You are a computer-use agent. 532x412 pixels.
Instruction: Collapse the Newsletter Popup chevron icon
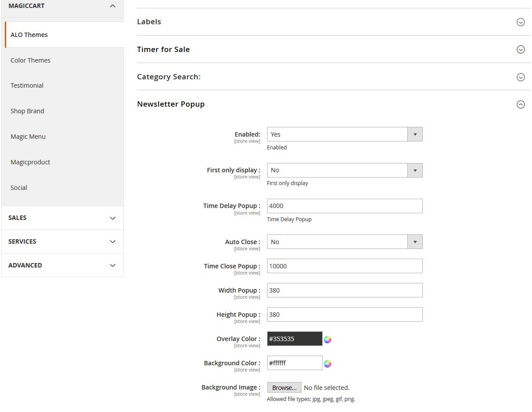521,104
